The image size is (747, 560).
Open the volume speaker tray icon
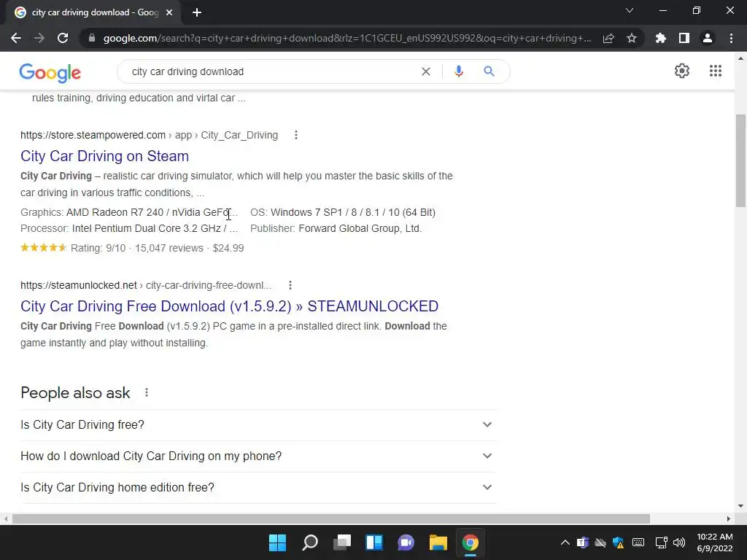tap(679, 542)
